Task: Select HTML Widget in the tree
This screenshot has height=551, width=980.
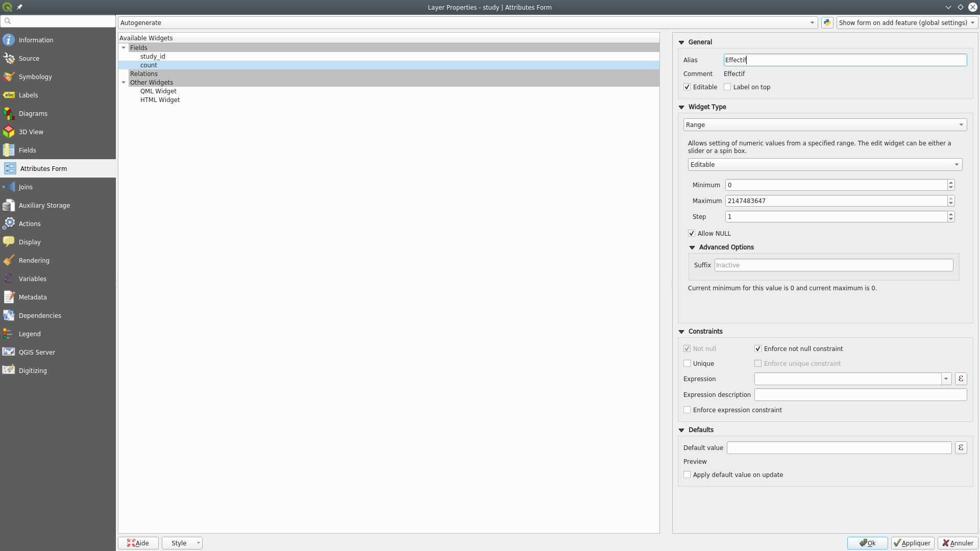Action: point(160,100)
